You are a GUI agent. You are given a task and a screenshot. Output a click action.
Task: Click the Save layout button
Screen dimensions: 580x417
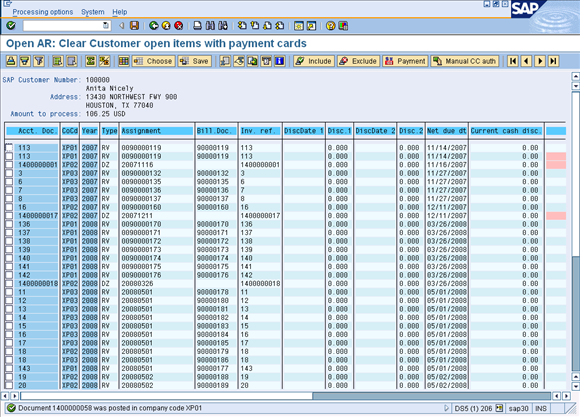pyautogui.click(x=195, y=61)
